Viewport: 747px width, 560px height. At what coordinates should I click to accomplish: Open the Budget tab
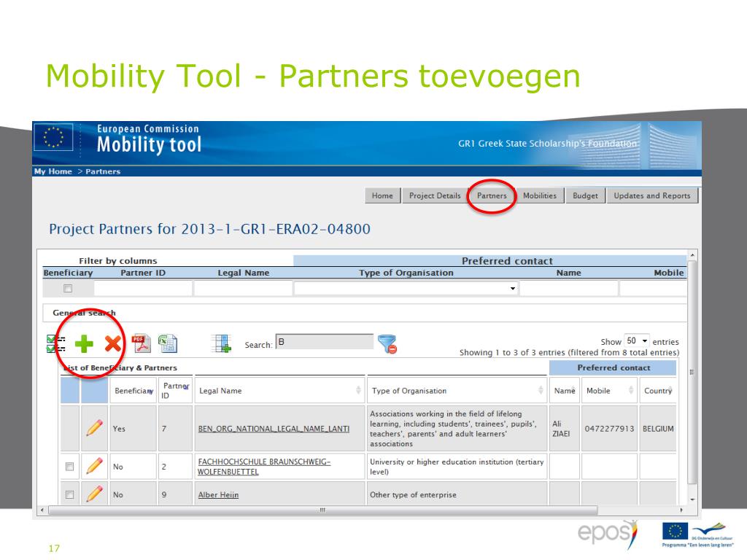(x=585, y=195)
